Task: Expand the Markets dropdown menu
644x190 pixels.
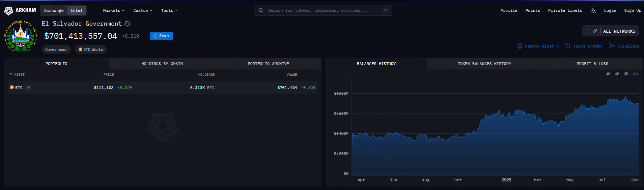Action: (x=114, y=10)
